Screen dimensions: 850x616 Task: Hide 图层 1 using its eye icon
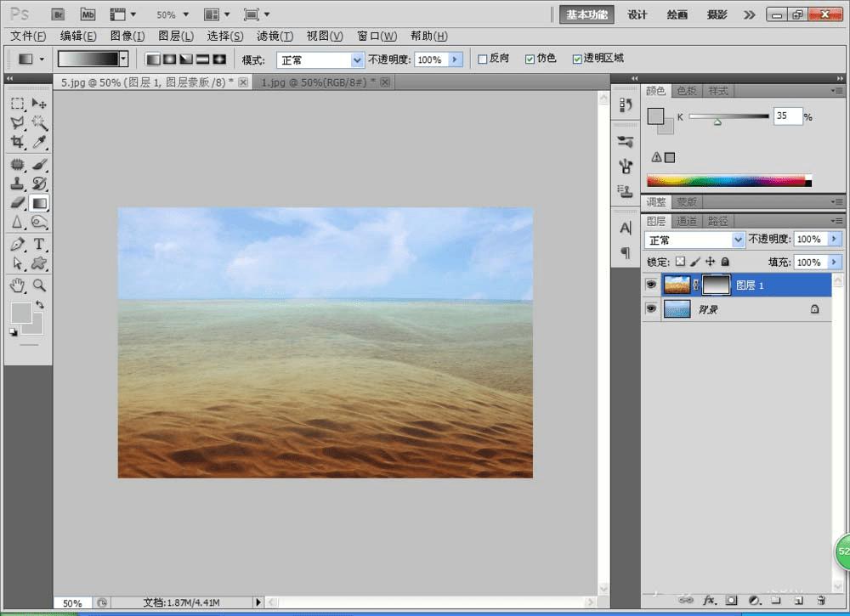coord(651,285)
